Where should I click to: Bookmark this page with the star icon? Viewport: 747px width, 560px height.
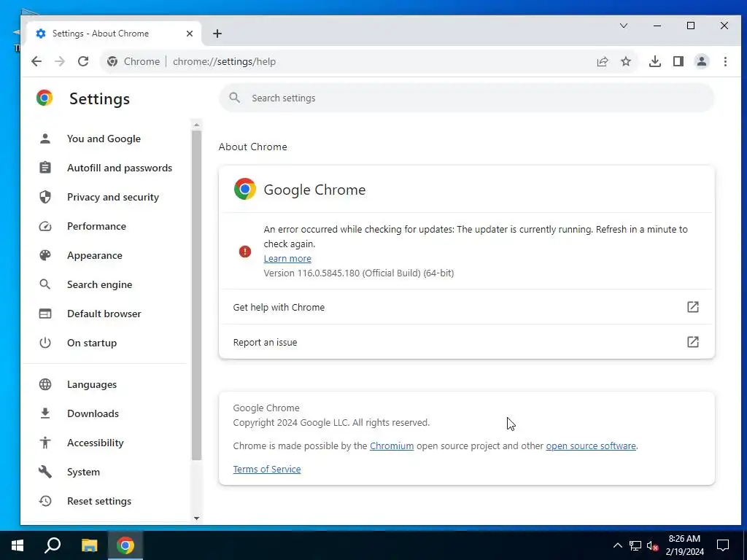tap(625, 61)
